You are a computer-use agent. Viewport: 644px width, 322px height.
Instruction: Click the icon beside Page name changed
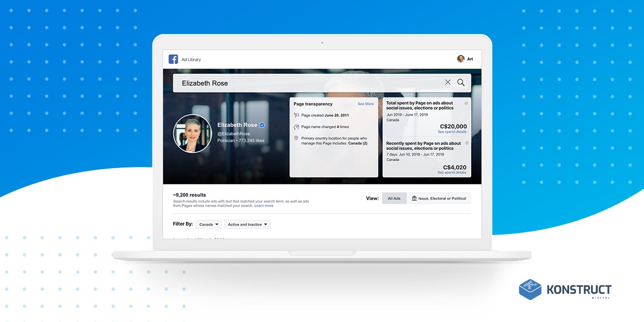tap(296, 127)
